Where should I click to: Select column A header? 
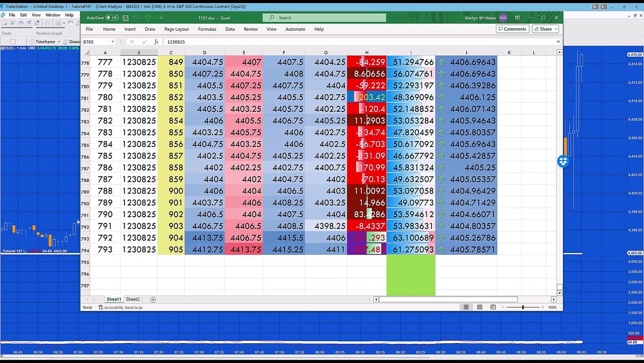click(105, 52)
